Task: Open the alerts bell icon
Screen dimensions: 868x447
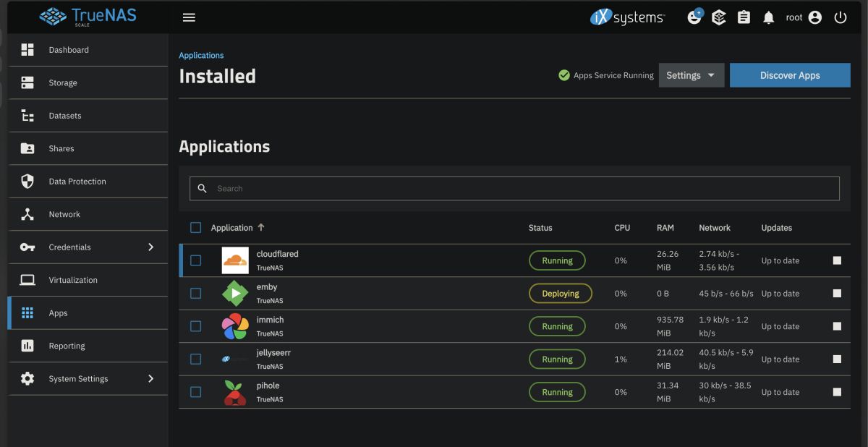Action: (x=768, y=17)
